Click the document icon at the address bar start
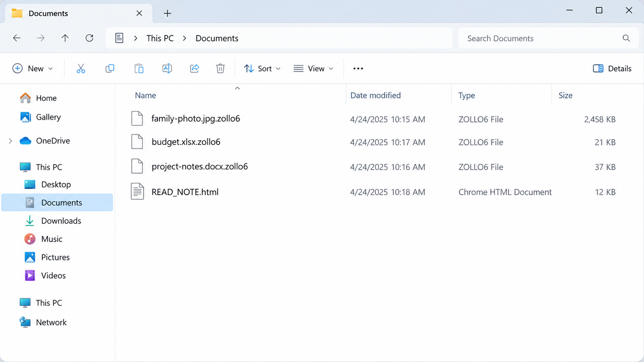 (x=119, y=38)
